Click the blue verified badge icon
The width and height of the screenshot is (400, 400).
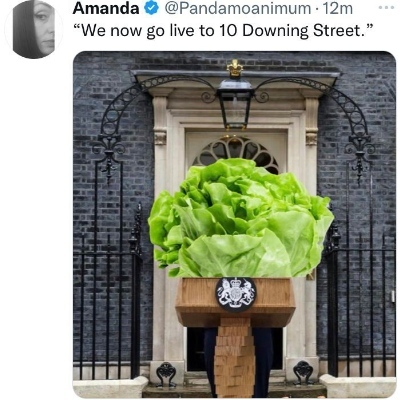151,8
